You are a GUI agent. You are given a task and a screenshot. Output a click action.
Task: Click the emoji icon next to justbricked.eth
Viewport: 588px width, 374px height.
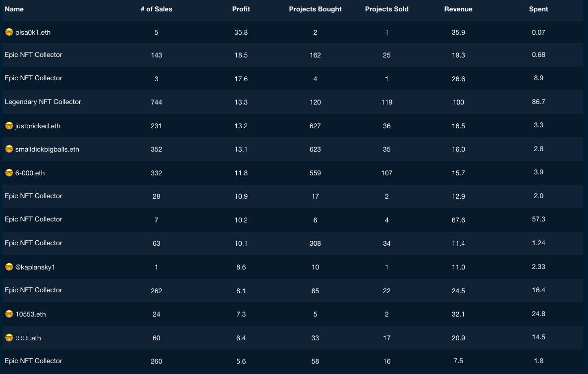point(9,126)
